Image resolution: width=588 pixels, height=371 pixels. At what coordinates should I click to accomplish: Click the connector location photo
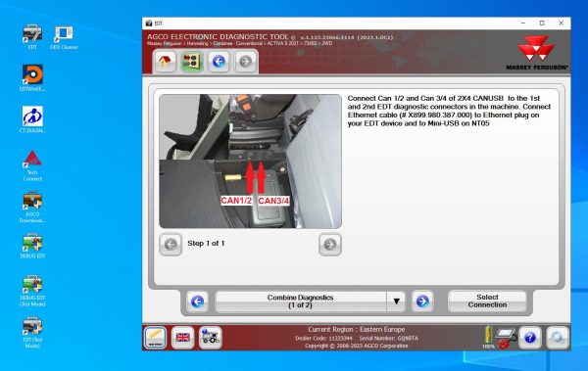(251, 162)
